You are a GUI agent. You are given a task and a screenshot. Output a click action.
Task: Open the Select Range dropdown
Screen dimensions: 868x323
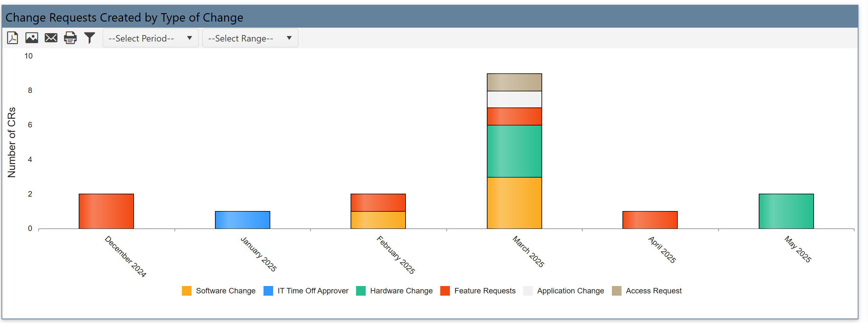tap(250, 38)
